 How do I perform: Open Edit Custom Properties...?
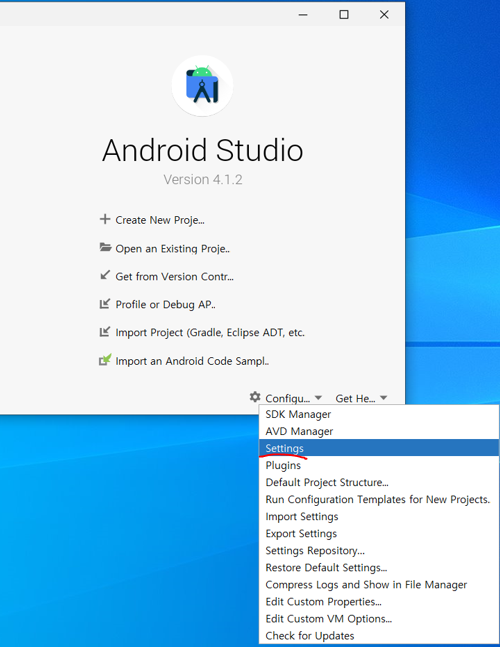click(379, 602)
